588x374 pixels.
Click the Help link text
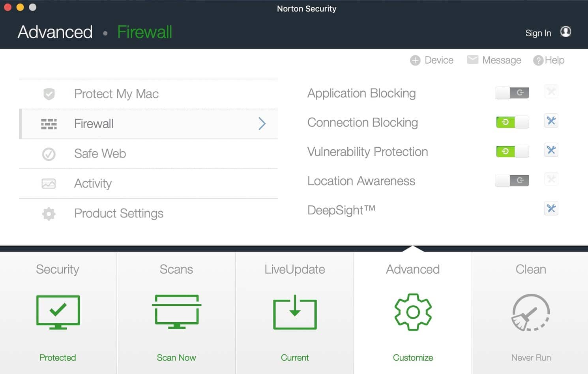pos(554,60)
